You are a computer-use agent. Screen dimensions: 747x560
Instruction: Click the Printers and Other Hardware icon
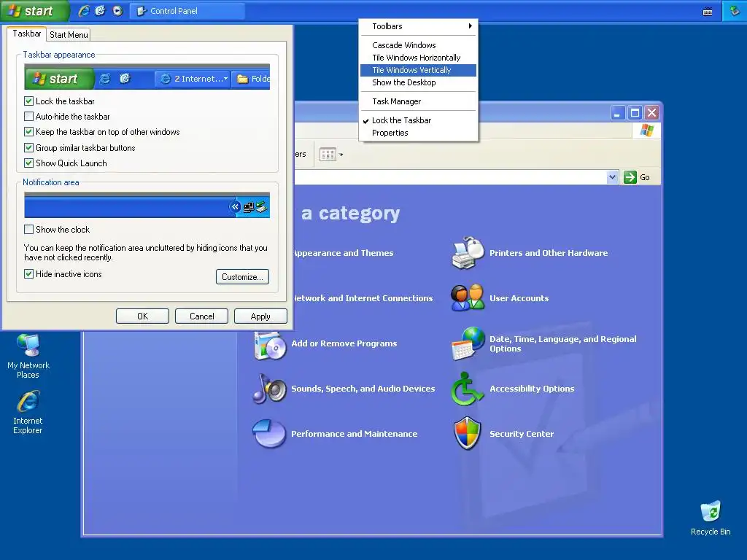[x=468, y=253]
